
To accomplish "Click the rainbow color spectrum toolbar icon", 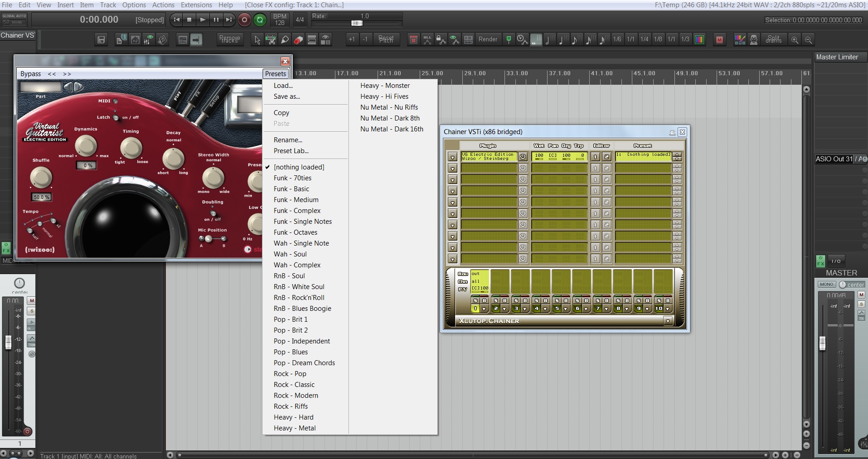I will pos(699,40).
